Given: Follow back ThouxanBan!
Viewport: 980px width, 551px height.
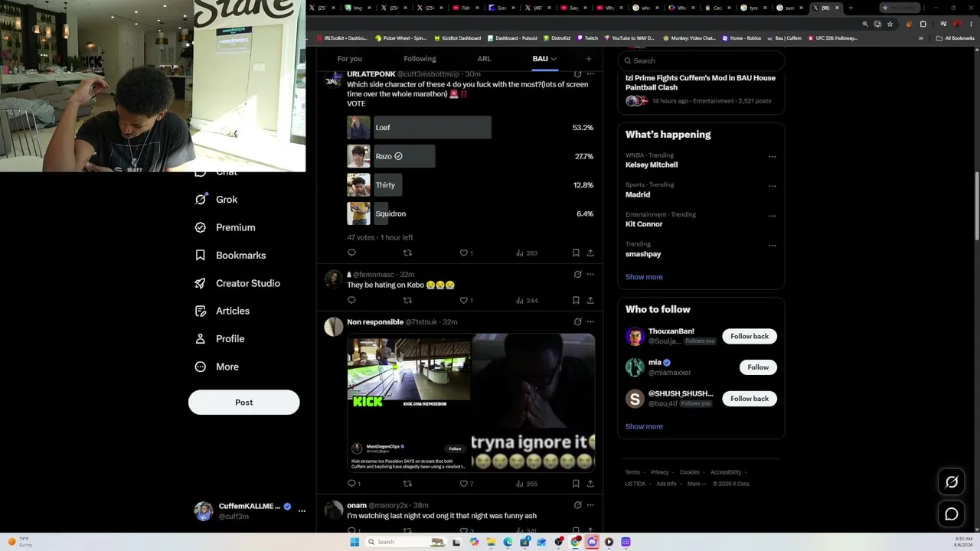Looking at the screenshot, I should coord(750,336).
